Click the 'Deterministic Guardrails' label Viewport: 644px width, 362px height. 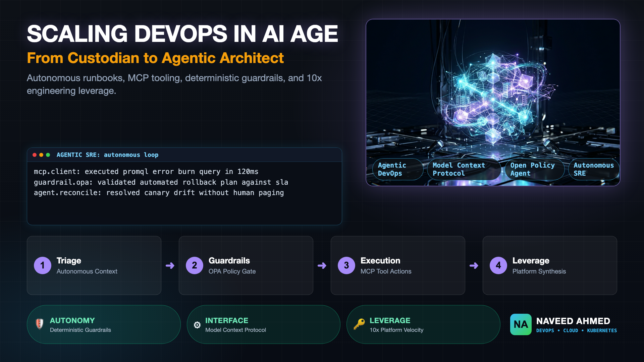pos(80,330)
